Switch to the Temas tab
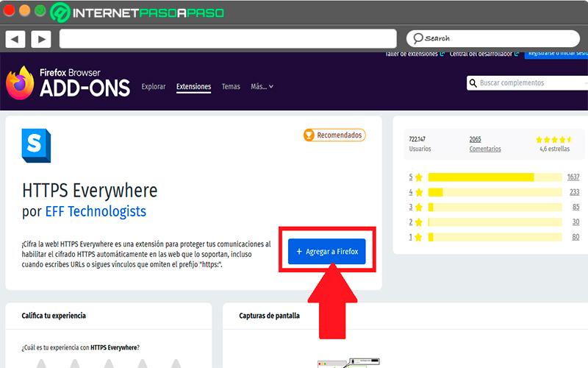This screenshot has height=368, width=588. point(231,87)
